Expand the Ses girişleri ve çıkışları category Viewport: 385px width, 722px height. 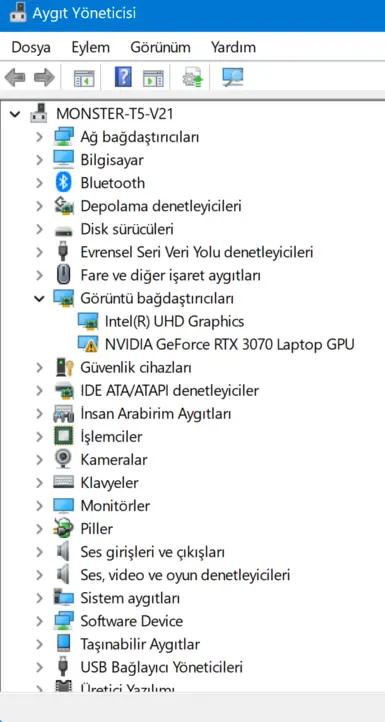tap(39, 551)
